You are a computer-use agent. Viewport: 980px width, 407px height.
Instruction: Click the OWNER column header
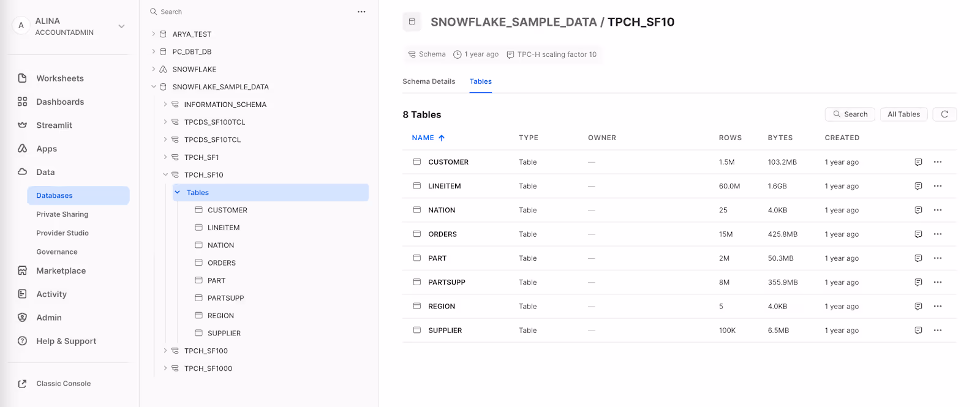602,138
